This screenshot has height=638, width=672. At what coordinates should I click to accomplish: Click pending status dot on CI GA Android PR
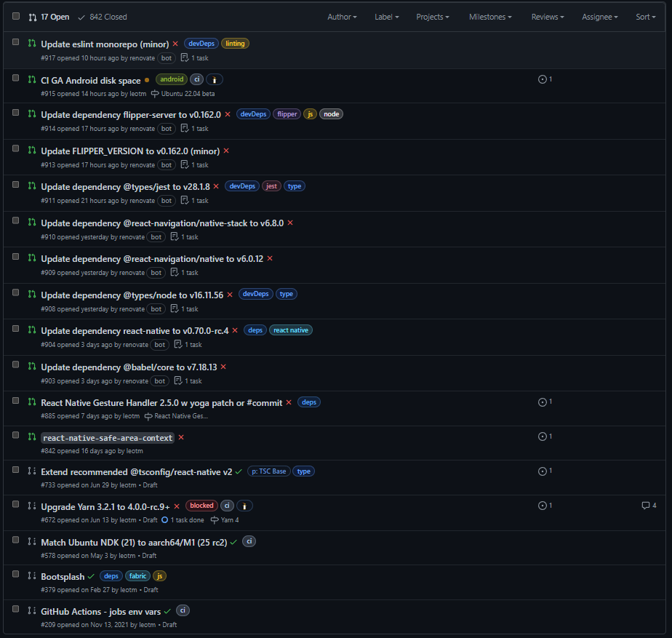point(147,80)
